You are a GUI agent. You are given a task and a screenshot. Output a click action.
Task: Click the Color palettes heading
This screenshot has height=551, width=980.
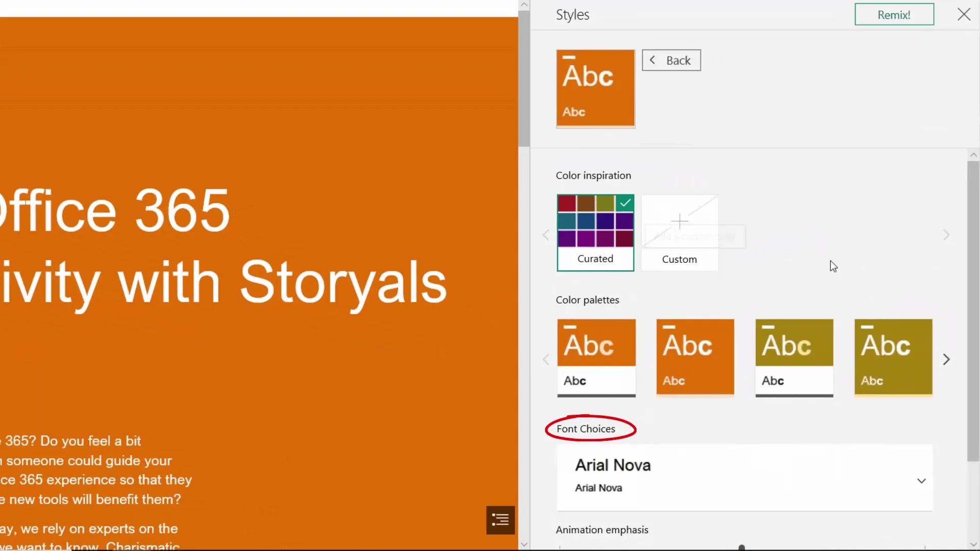click(587, 300)
